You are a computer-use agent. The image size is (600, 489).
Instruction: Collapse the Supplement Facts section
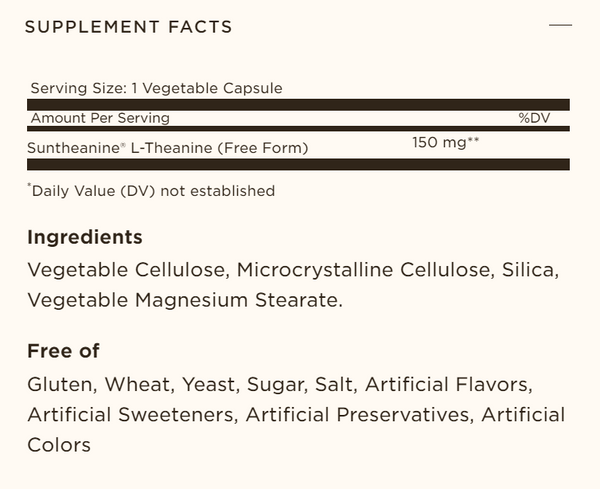point(560,25)
